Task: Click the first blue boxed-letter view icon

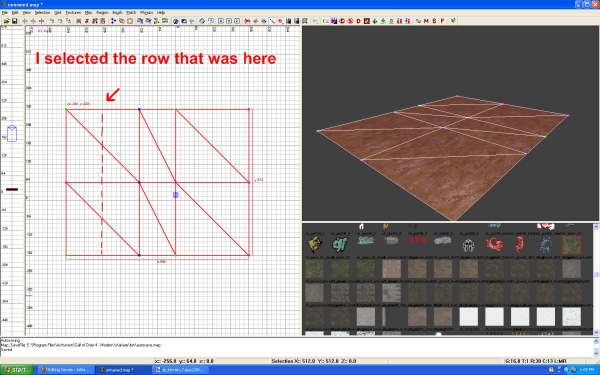Action: 221,21
